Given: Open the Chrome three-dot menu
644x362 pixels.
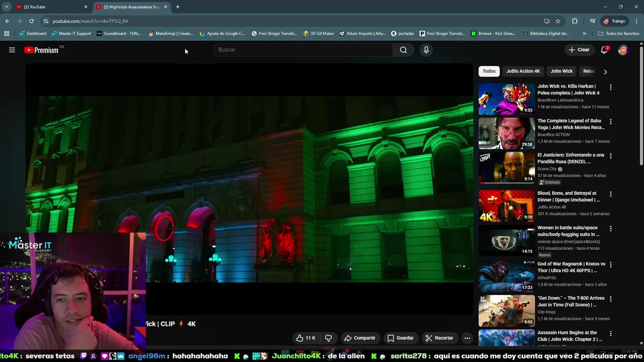Looking at the screenshot, I should coord(637,21).
